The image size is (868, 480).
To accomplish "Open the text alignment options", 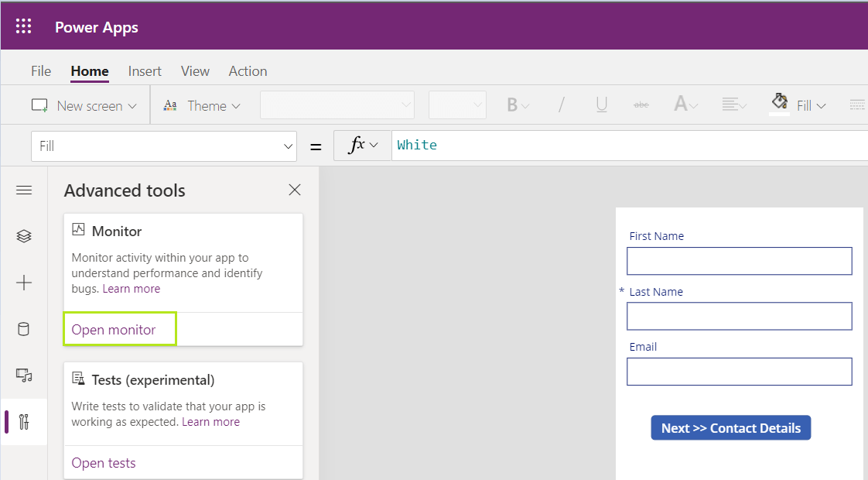I will pos(734,105).
